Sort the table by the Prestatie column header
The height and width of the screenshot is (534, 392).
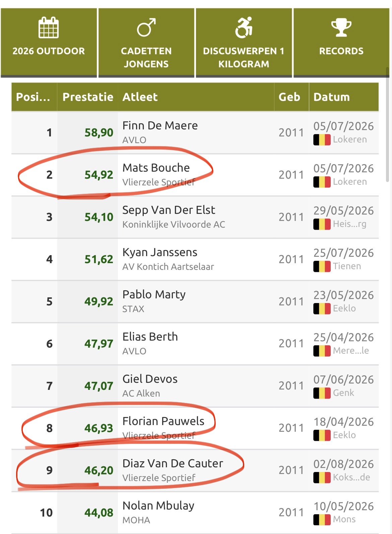pyautogui.click(x=88, y=97)
